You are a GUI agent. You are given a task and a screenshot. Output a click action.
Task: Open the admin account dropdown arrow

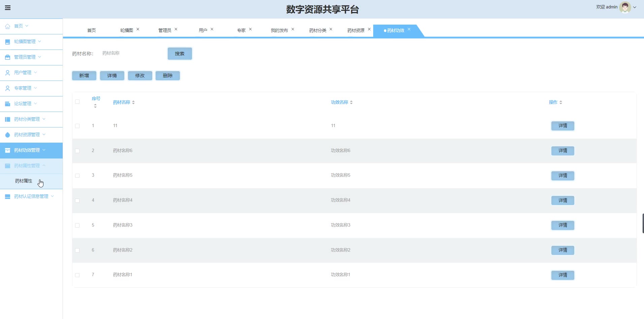point(635,7)
